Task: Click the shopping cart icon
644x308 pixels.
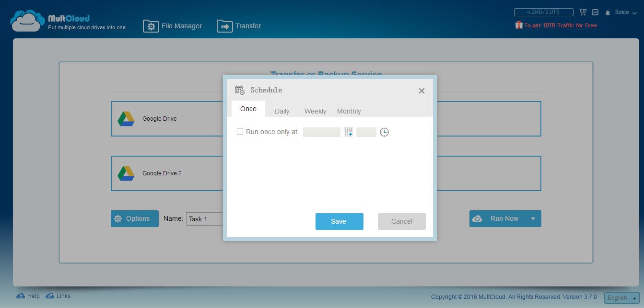Action: [583, 12]
